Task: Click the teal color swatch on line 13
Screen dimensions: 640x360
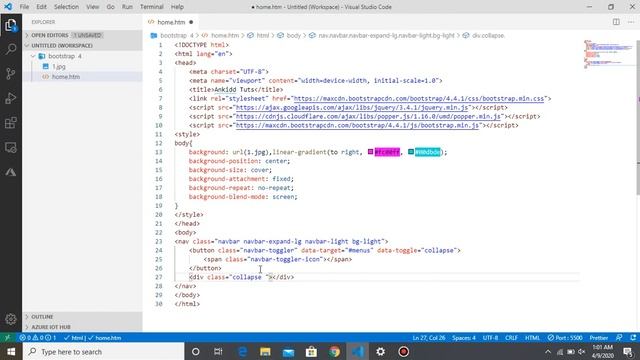Action: click(x=411, y=152)
